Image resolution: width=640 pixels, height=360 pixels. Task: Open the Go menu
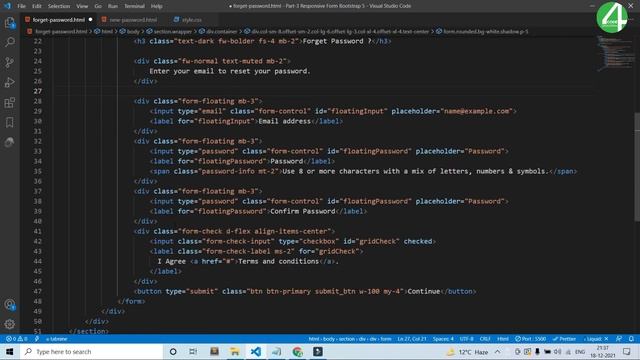tap(98, 6)
